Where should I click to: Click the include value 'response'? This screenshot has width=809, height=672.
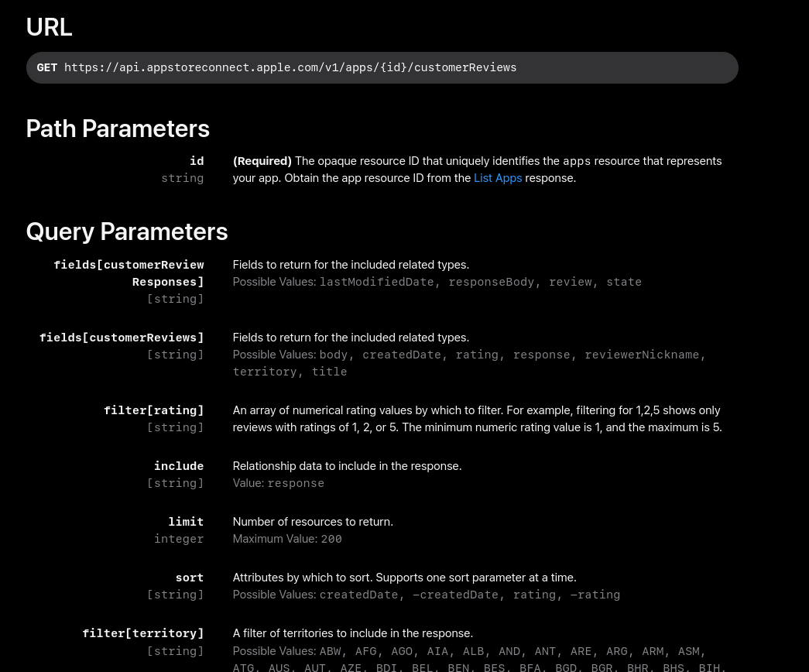296,483
